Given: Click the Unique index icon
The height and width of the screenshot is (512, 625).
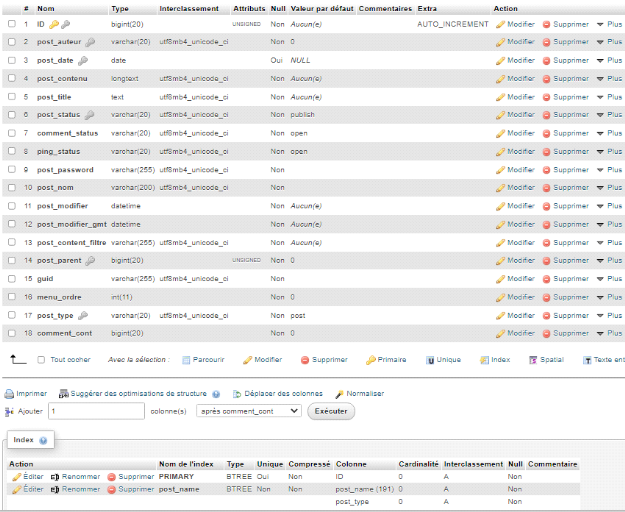Looking at the screenshot, I should [x=430, y=360].
